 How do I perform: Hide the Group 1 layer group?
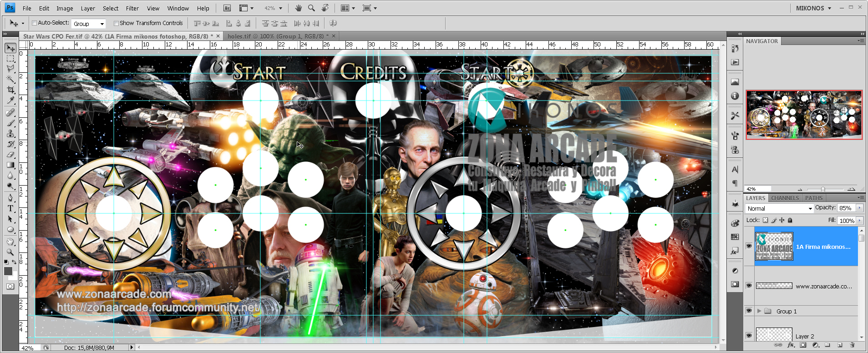[749, 311]
